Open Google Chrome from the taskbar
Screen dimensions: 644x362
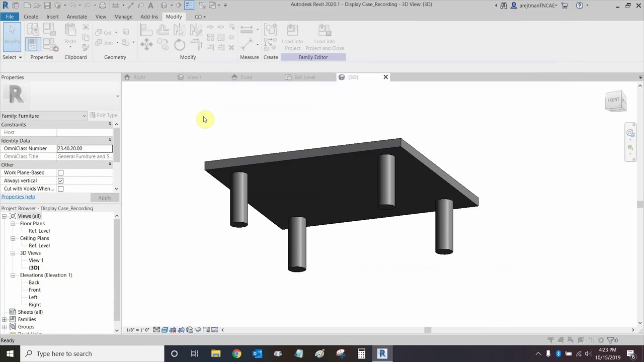pos(236,353)
